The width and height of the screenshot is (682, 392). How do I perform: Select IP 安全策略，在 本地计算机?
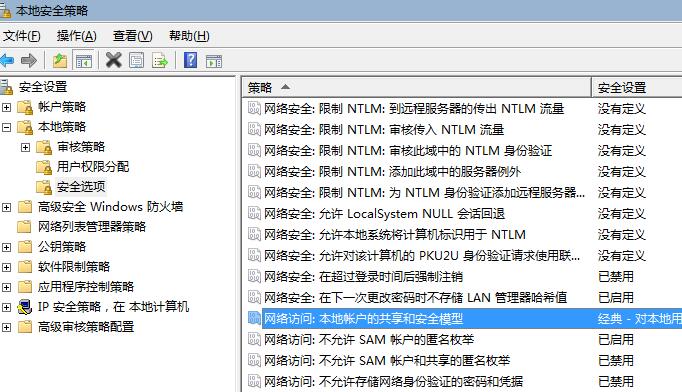[113, 307]
